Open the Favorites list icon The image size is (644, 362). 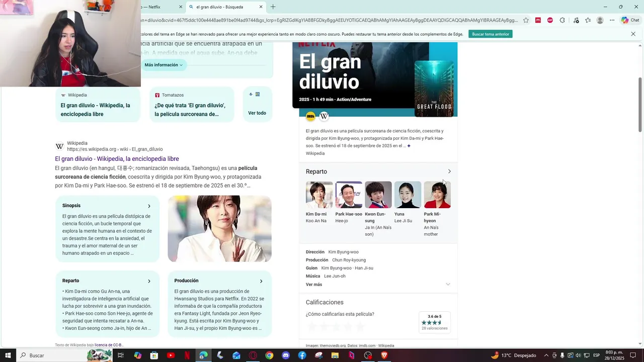tap(588, 20)
